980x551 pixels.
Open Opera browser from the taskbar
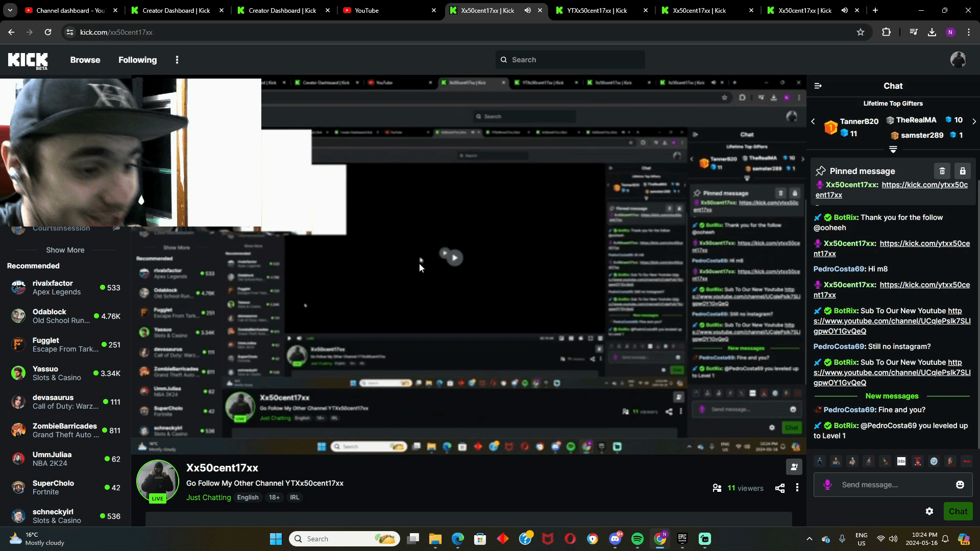tap(570, 539)
